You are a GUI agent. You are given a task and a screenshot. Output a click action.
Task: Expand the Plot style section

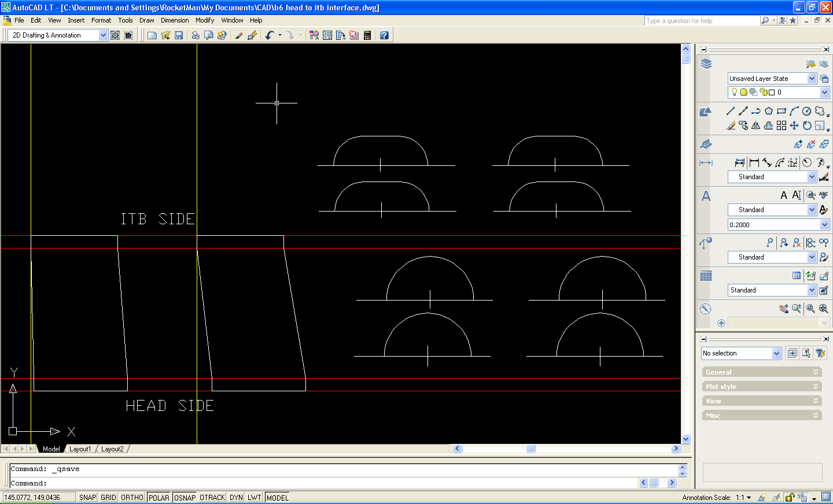[762, 387]
